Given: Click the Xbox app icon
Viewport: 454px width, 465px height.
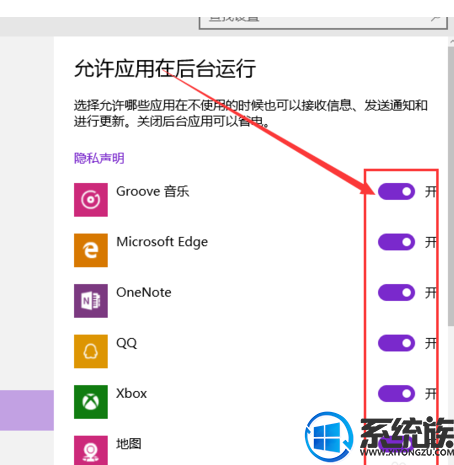Looking at the screenshot, I should coord(91,402).
